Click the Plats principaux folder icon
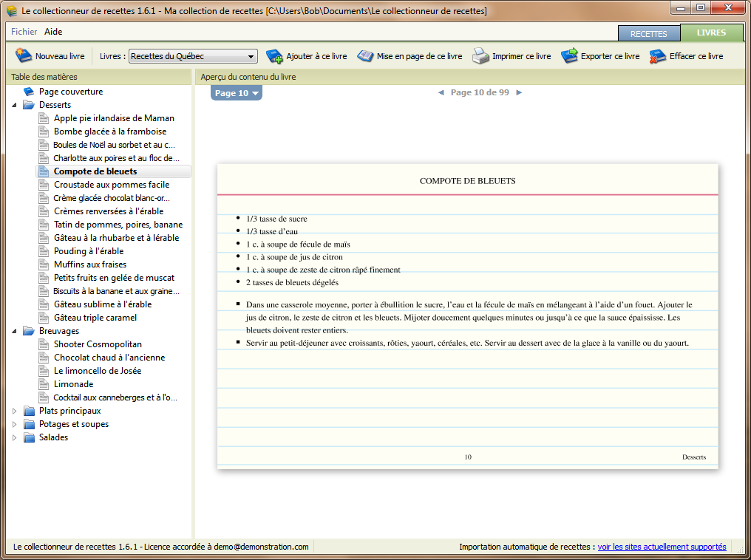 (x=30, y=411)
